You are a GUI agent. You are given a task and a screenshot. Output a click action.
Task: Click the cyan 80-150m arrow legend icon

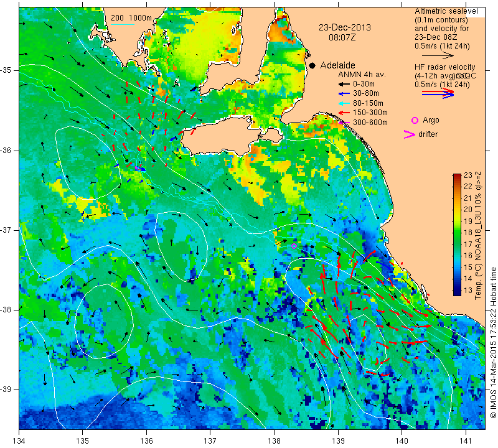[344, 103]
